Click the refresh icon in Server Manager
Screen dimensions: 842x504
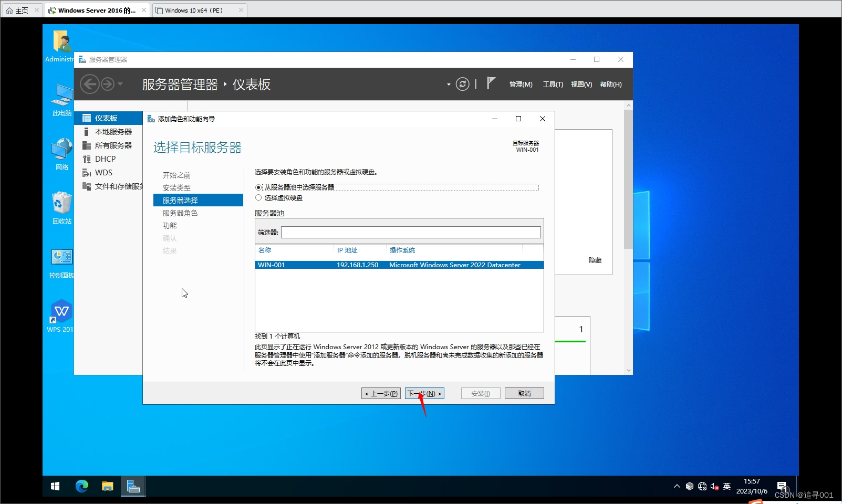(x=462, y=84)
